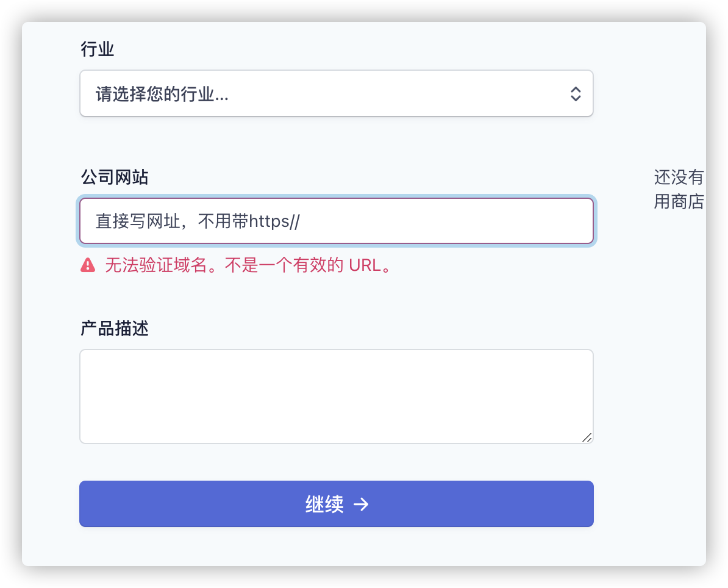Select the 公司网站 input field
728x588 pixels.
[x=336, y=221]
